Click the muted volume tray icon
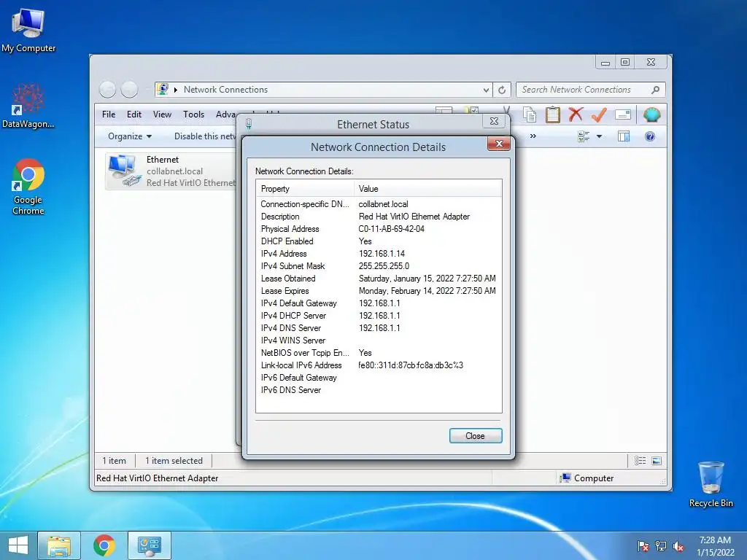 click(678, 546)
